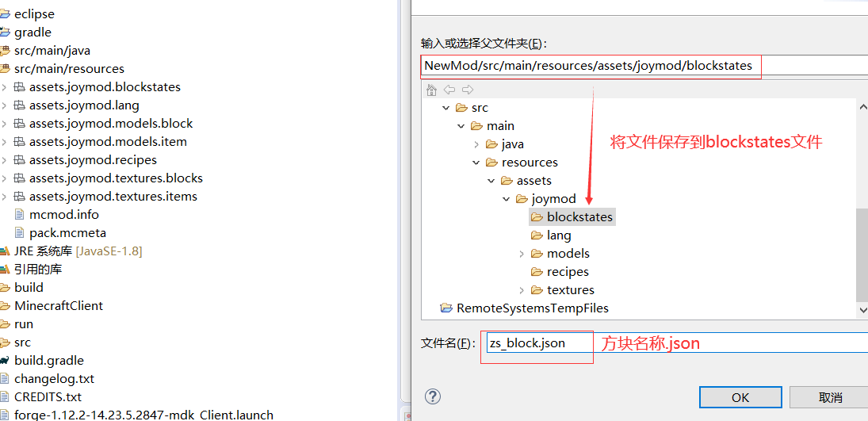Image resolution: width=868 pixels, height=421 pixels.
Task: Click the RemoteSystemsTempFiles project icon
Action: 446,308
